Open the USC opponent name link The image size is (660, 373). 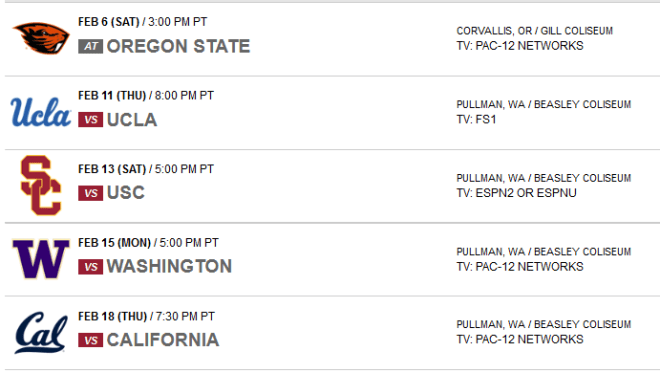(x=126, y=193)
